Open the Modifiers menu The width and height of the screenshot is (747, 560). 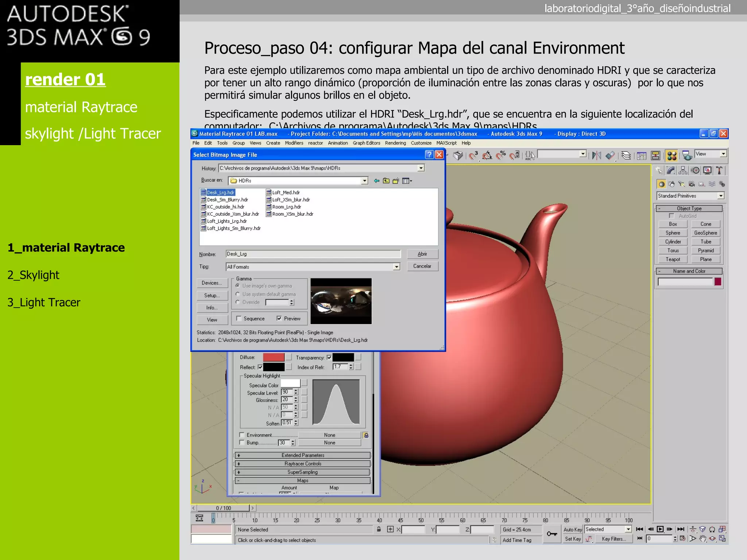294,143
